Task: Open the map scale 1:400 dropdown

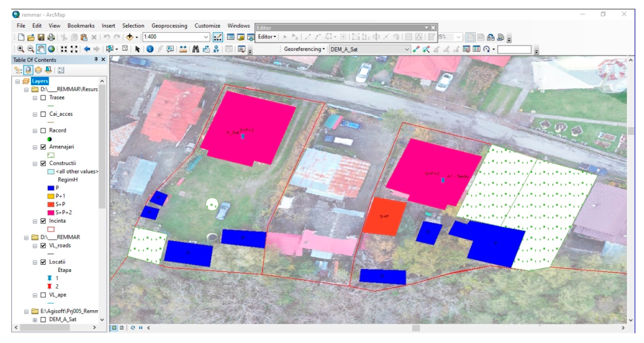Action: pyautogui.click(x=206, y=37)
